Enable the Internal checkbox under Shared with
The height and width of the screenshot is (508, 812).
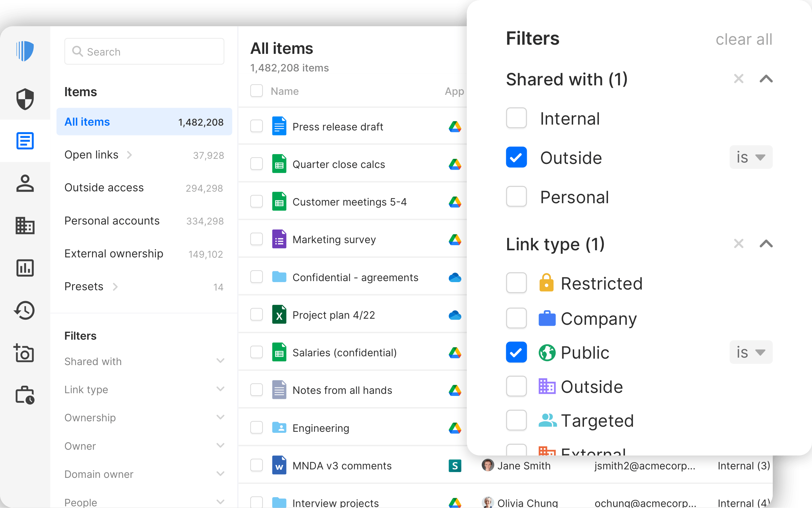point(516,118)
